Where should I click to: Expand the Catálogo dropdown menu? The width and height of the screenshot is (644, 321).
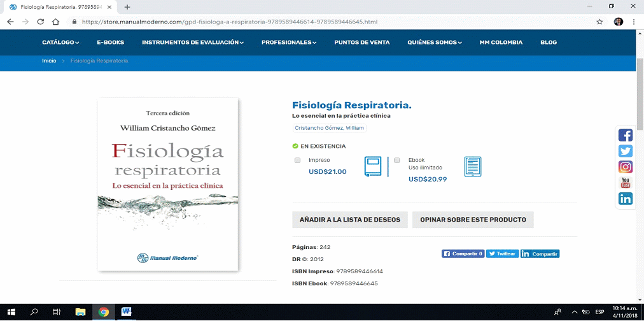tap(60, 43)
